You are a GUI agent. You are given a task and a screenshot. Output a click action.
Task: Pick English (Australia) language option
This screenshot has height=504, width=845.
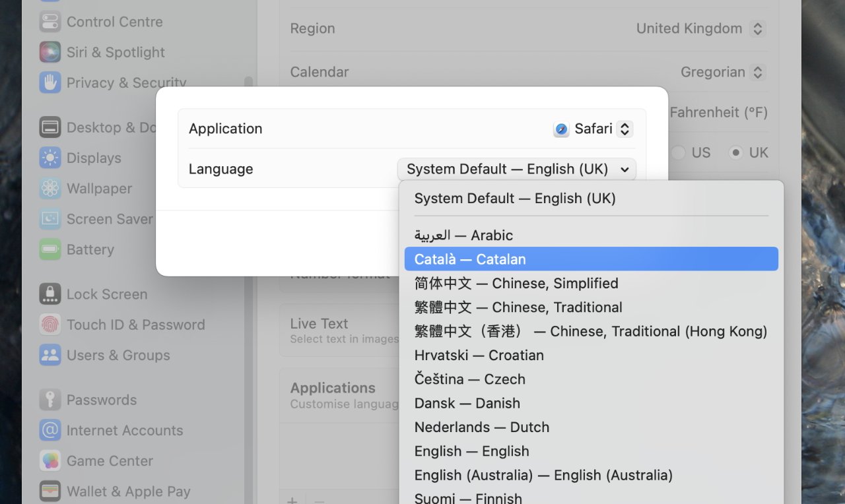coord(591,475)
